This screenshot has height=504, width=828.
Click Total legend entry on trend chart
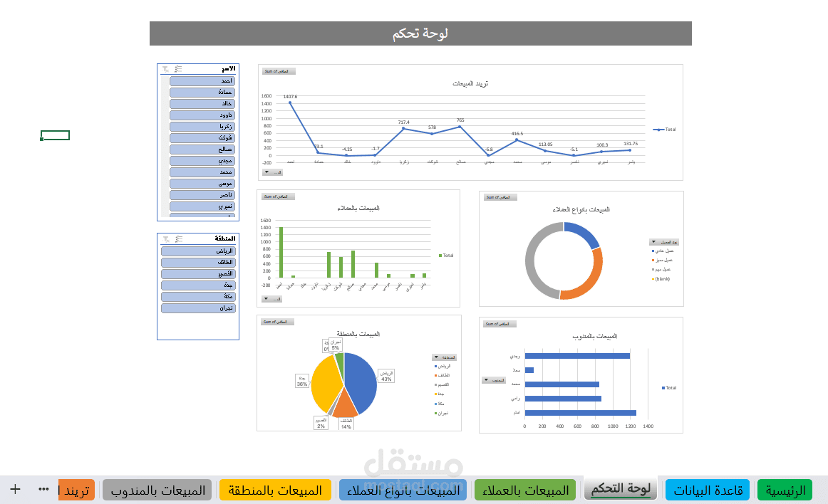664,130
